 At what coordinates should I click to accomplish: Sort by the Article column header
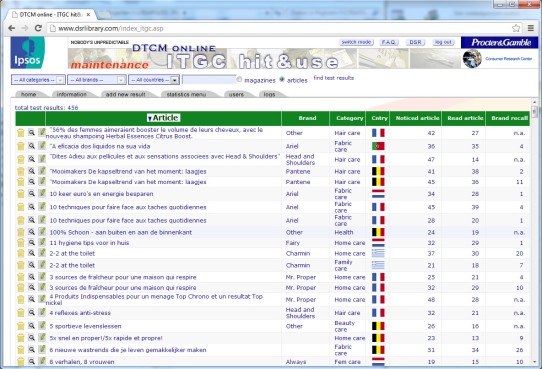click(163, 118)
